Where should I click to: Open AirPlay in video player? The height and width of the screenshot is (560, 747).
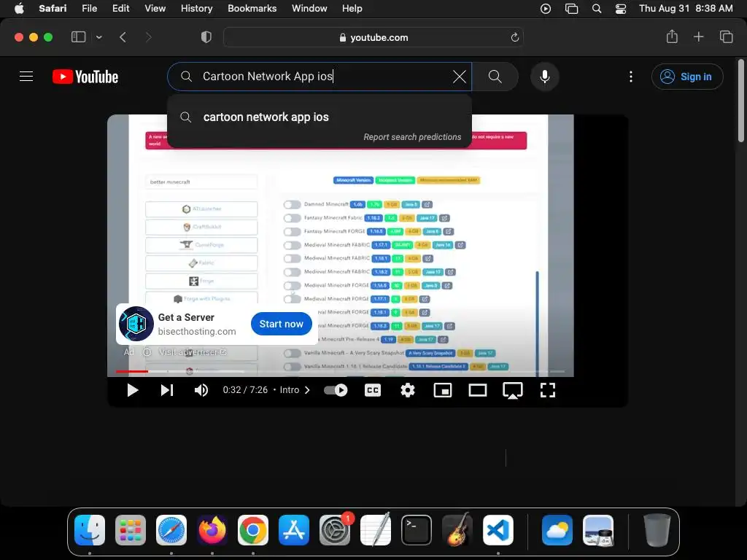click(x=513, y=391)
